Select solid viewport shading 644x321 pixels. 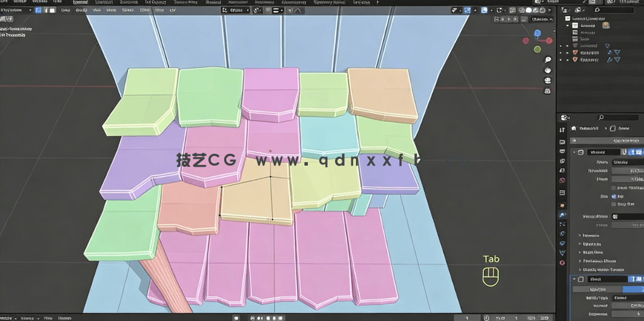point(529,10)
